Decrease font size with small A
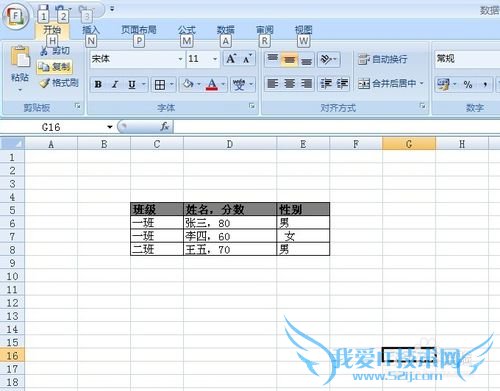This screenshot has height=391, width=500. point(247,59)
